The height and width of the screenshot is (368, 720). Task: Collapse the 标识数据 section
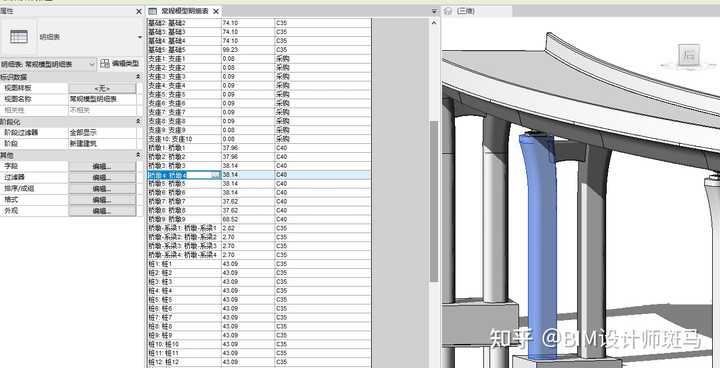[138, 77]
